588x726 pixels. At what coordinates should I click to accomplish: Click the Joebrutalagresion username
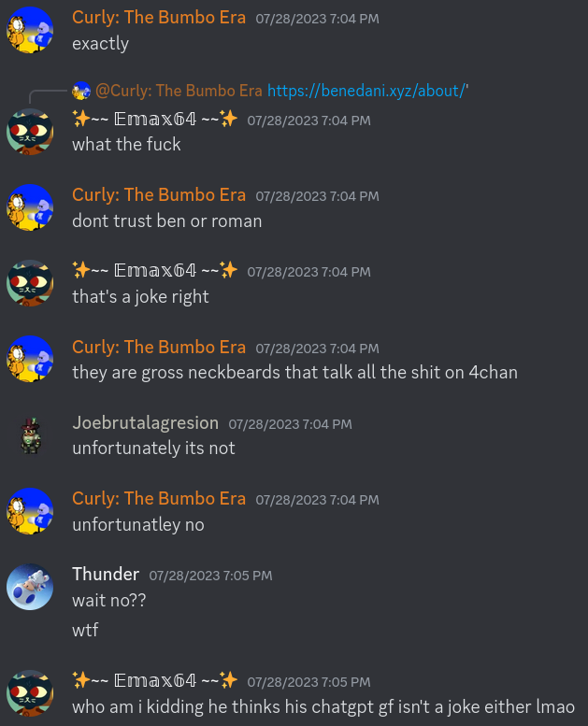click(x=146, y=422)
